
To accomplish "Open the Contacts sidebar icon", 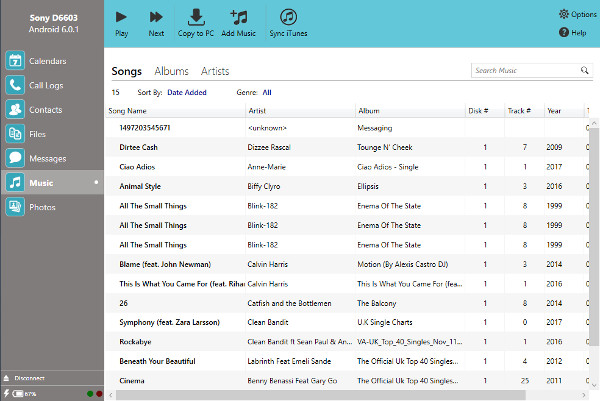I will pos(15,109).
